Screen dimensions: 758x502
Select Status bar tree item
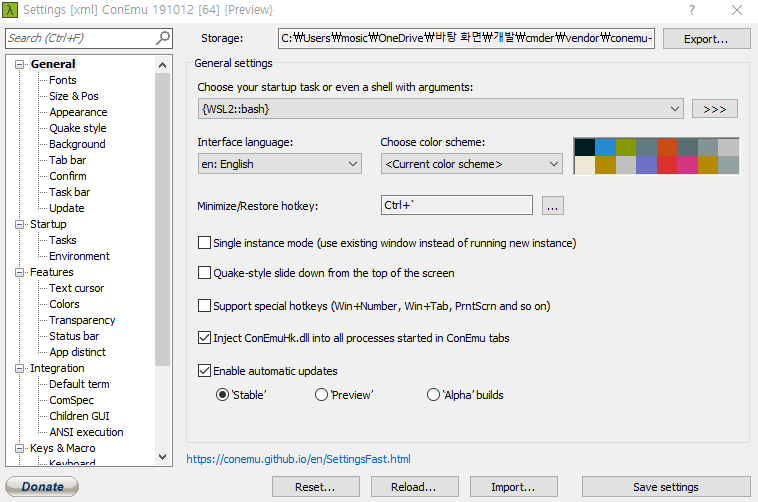[x=74, y=336]
